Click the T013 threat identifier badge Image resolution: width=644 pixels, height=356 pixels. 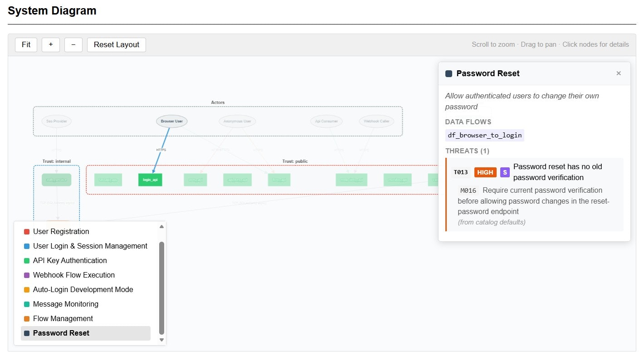click(460, 172)
